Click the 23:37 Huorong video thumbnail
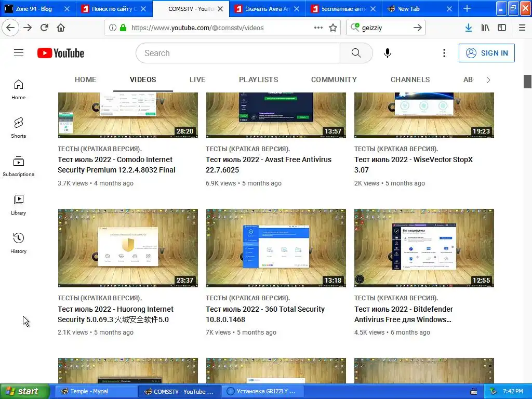532x399 pixels. pyautogui.click(x=128, y=248)
